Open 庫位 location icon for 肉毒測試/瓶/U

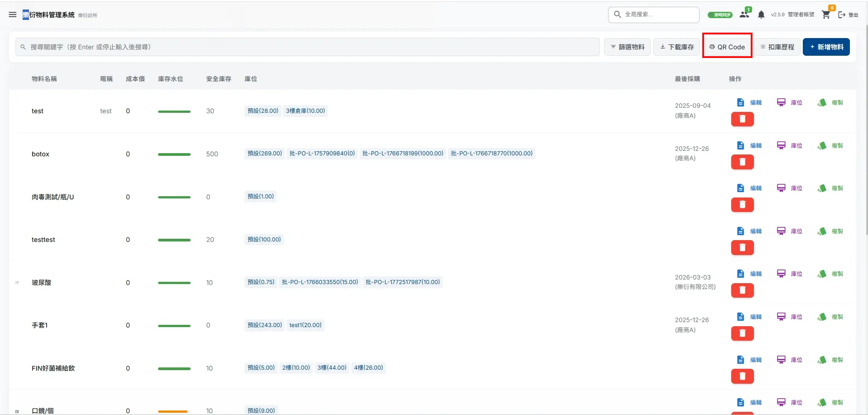click(x=781, y=188)
